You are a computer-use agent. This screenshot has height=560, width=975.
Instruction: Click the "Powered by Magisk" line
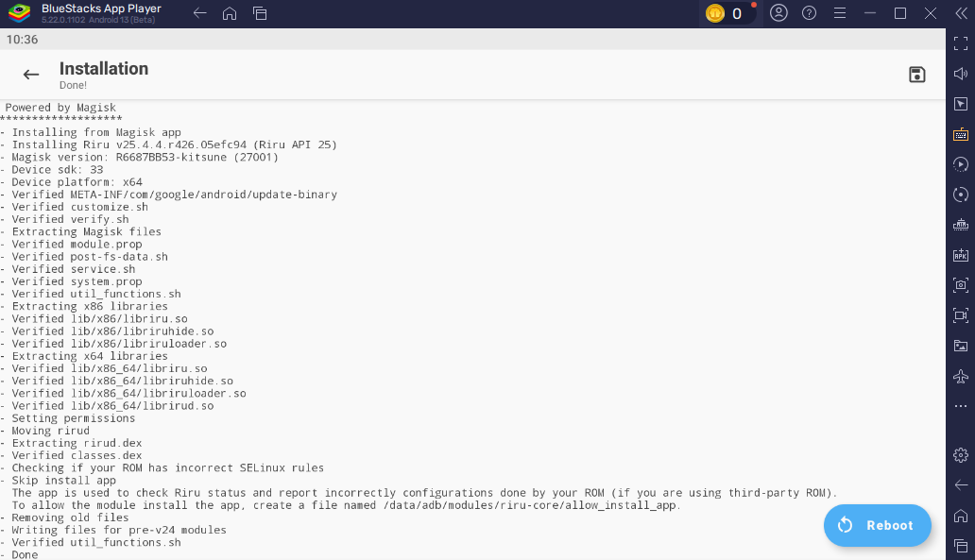point(60,108)
